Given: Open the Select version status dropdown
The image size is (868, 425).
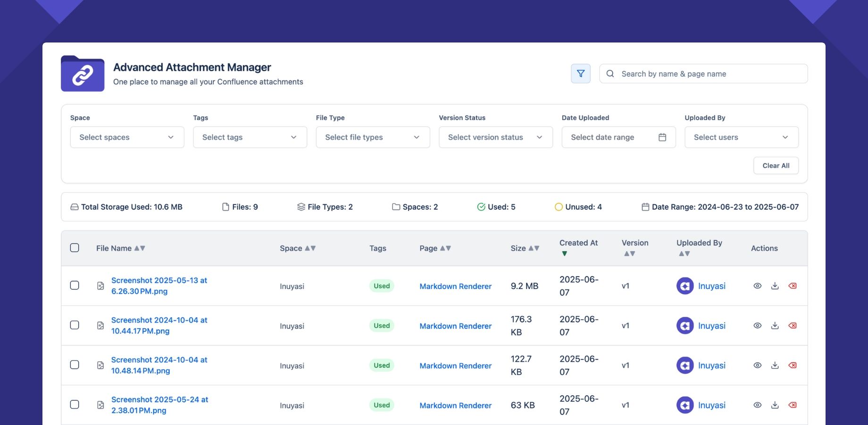Looking at the screenshot, I should (496, 137).
